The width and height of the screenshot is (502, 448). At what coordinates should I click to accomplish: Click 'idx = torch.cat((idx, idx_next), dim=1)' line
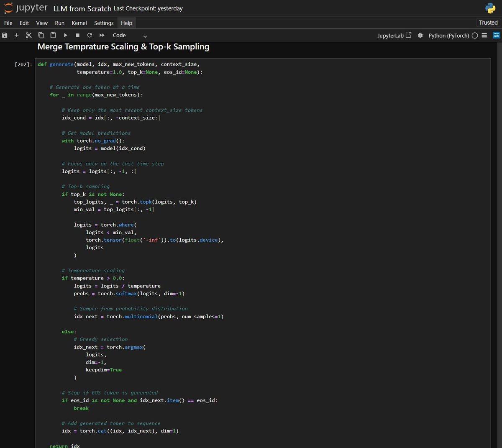[120, 431]
